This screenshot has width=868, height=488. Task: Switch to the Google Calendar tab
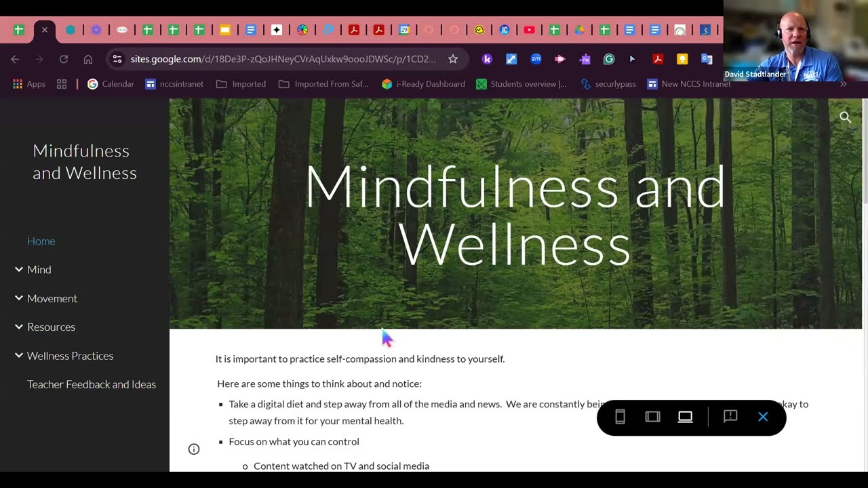[x=404, y=30]
